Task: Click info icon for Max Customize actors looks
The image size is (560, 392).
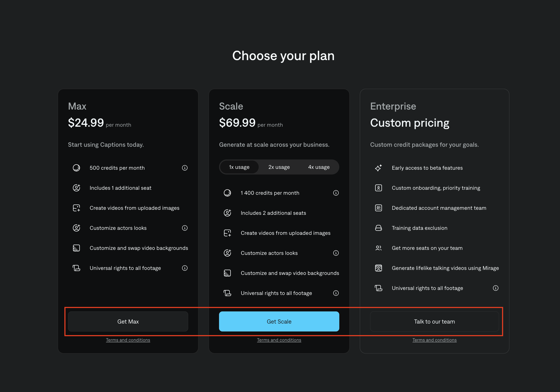Action: click(185, 228)
